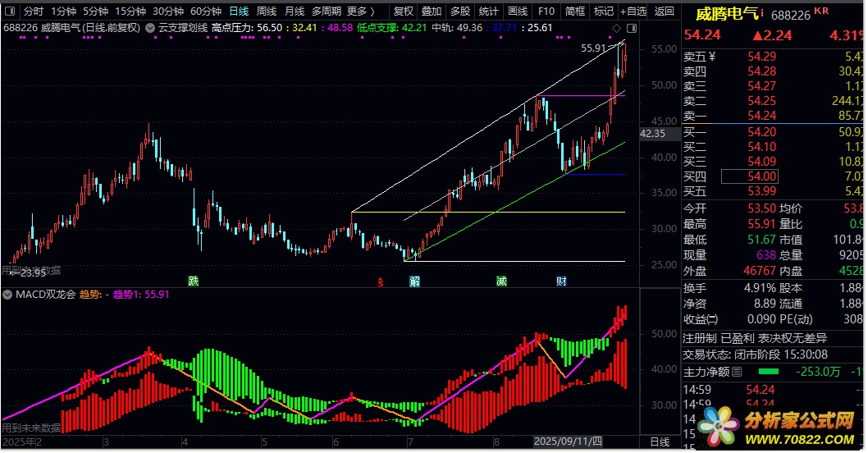Viewport: 868px width, 453px height.
Task: Click the 解 event marker on the chart
Action: 415,281
